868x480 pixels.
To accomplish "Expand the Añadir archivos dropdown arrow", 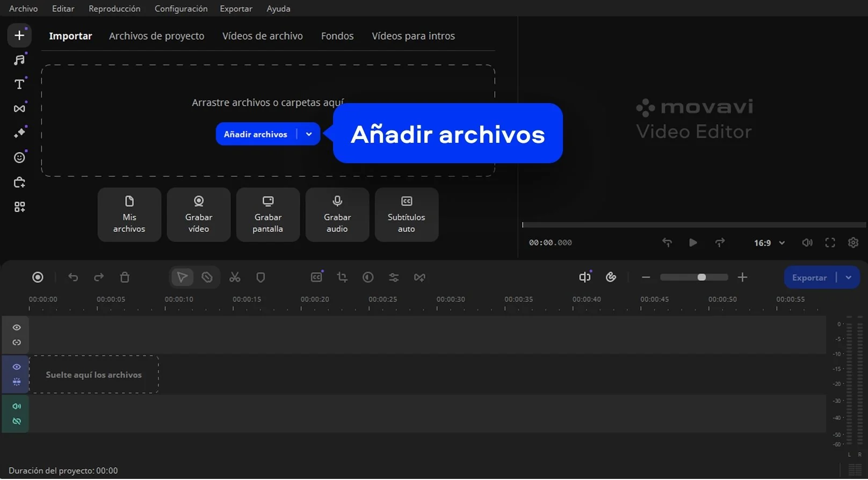I will click(x=309, y=134).
